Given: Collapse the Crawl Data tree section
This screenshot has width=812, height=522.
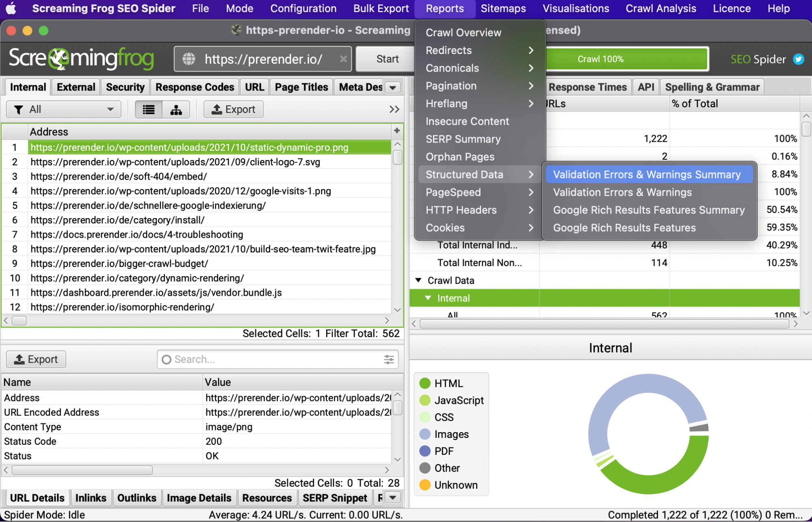Looking at the screenshot, I should click(418, 280).
